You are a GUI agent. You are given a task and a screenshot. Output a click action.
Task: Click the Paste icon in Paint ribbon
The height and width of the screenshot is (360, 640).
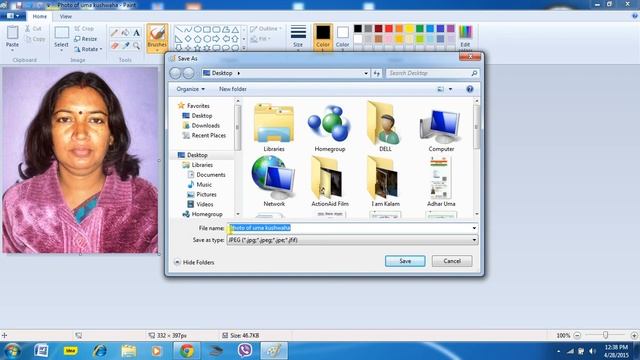12,33
